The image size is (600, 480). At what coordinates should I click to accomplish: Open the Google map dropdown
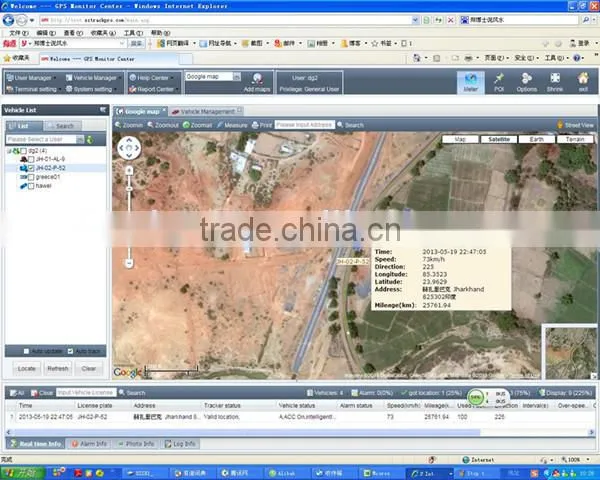point(237,77)
